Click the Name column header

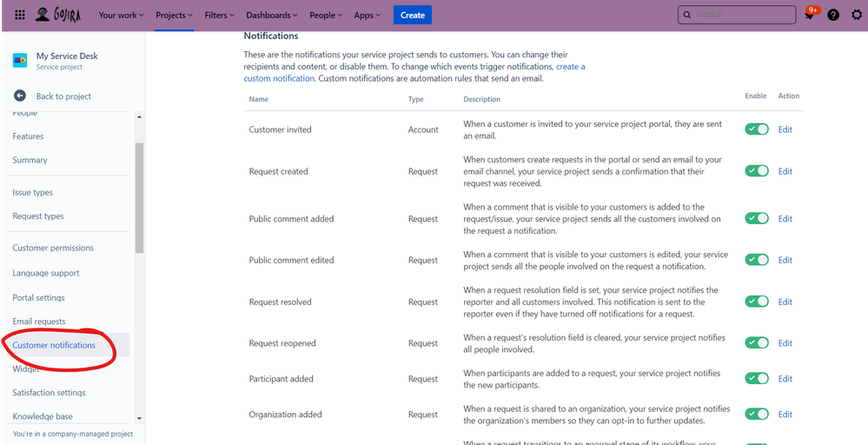point(259,99)
